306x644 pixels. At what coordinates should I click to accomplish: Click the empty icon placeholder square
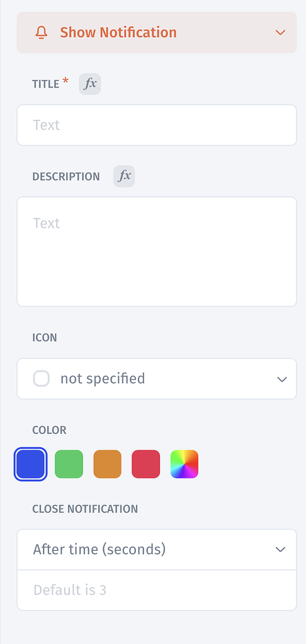tap(42, 378)
